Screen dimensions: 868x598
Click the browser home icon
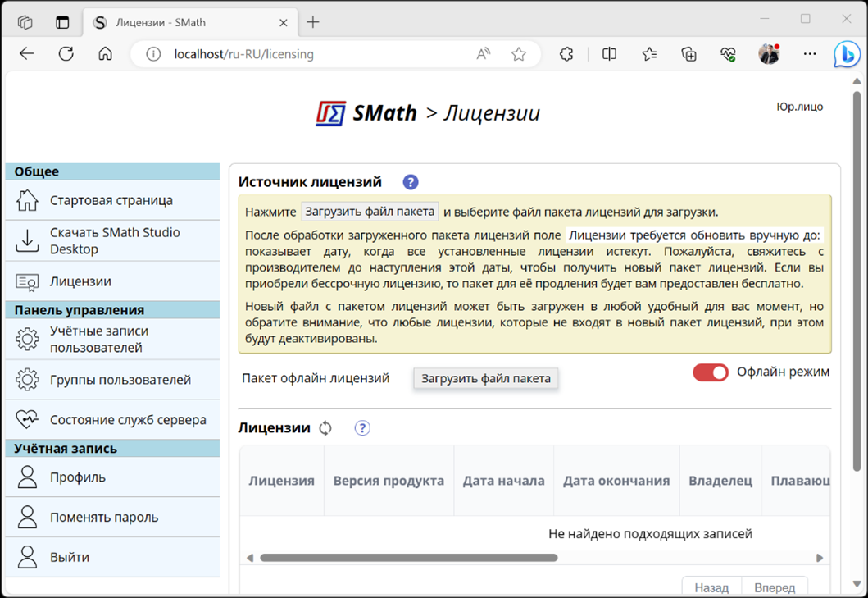click(x=105, y=54)
